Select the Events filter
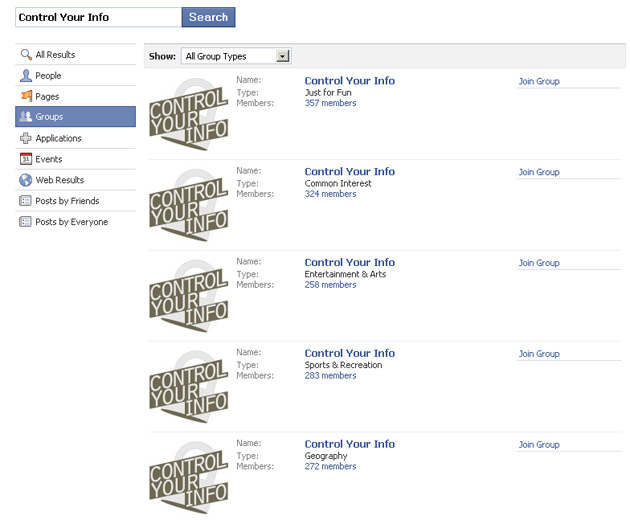The height and width of the screenshot is (520, 630). (76, 159)
